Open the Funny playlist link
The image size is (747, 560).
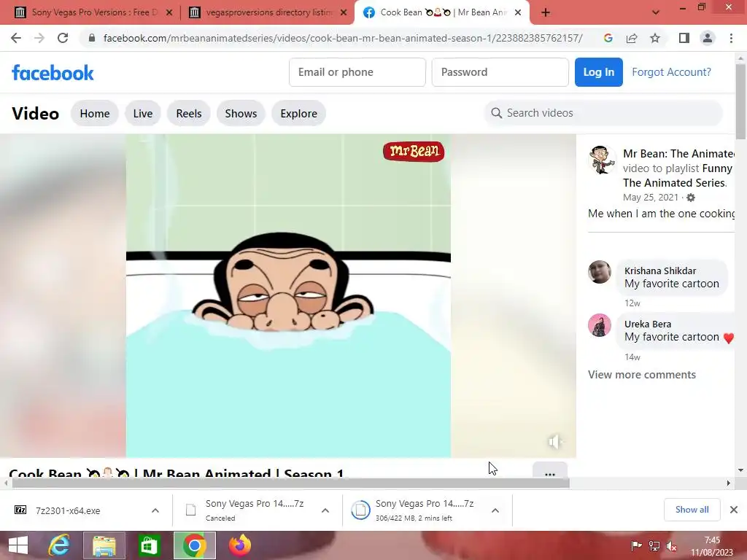(x=717, y=168)
